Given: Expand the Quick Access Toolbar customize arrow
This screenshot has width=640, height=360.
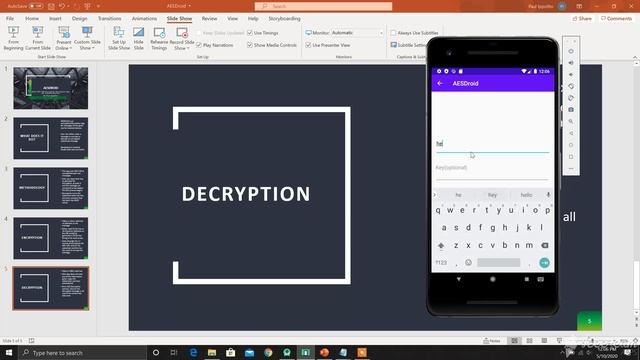Looking at the screenshot, I should pos(98,6).
